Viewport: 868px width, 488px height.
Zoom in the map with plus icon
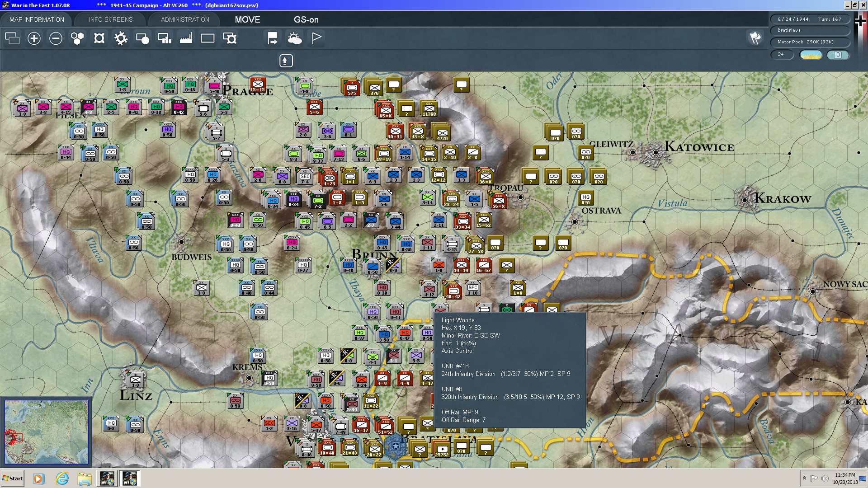(x=34, y=38)
